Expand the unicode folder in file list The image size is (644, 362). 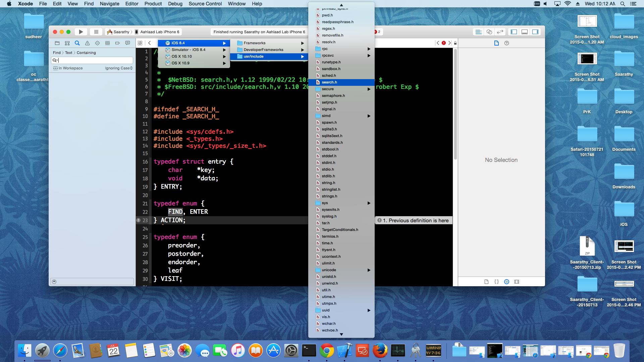click(341, 270)
